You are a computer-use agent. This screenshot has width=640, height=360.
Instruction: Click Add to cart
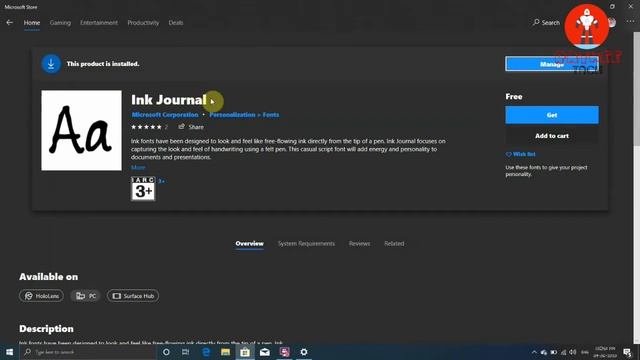click(552, 136)
